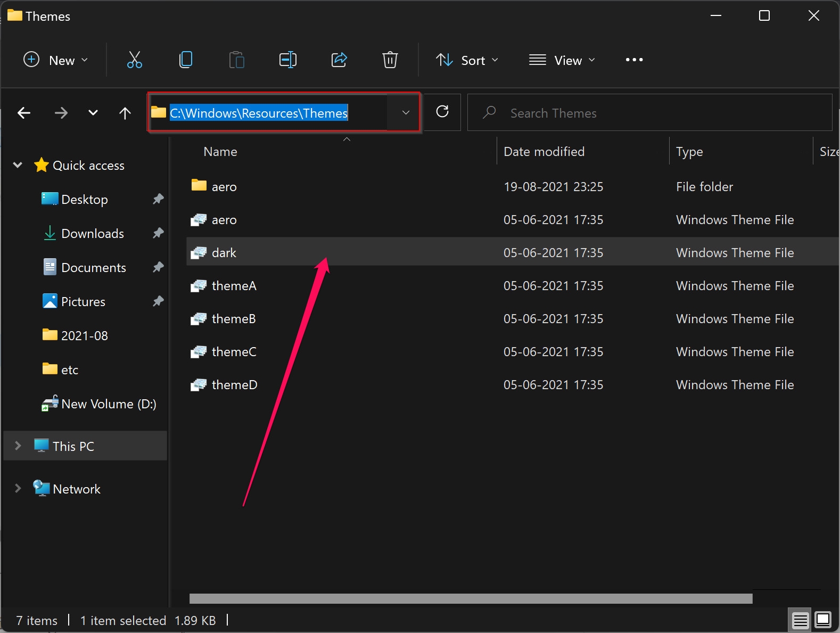840x633 pixels.
Task: Unpin Desktop from Quick access
Action: point(158,199)
